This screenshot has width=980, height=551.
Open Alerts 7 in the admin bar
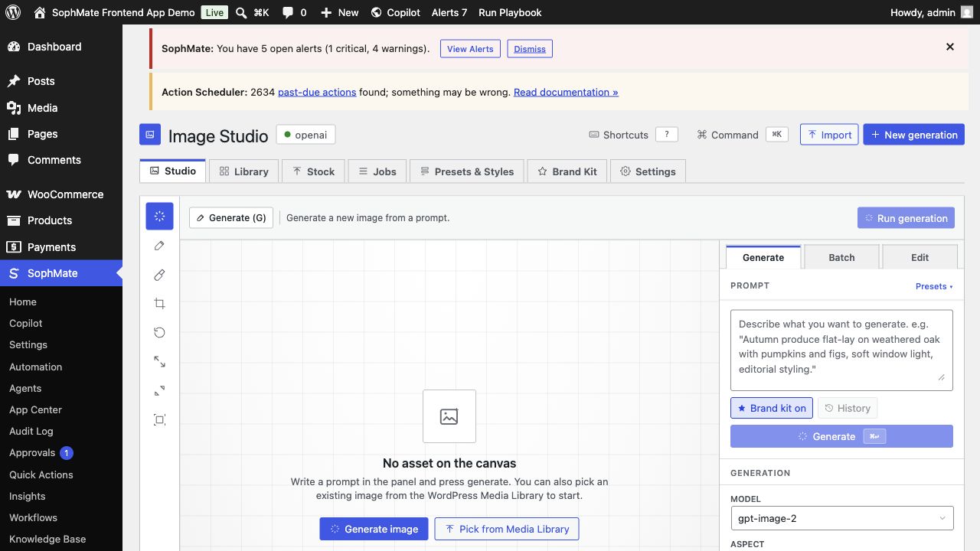click(x=449, y=12)
